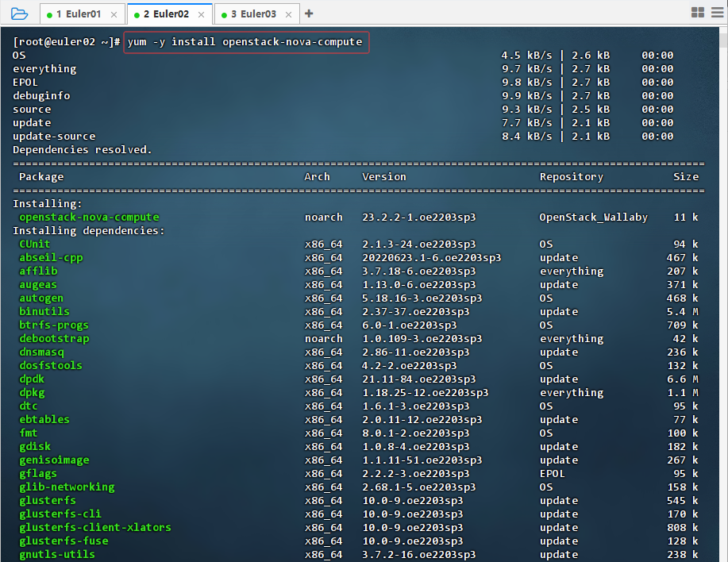Click the debootstrap package entry

[54, 338]
